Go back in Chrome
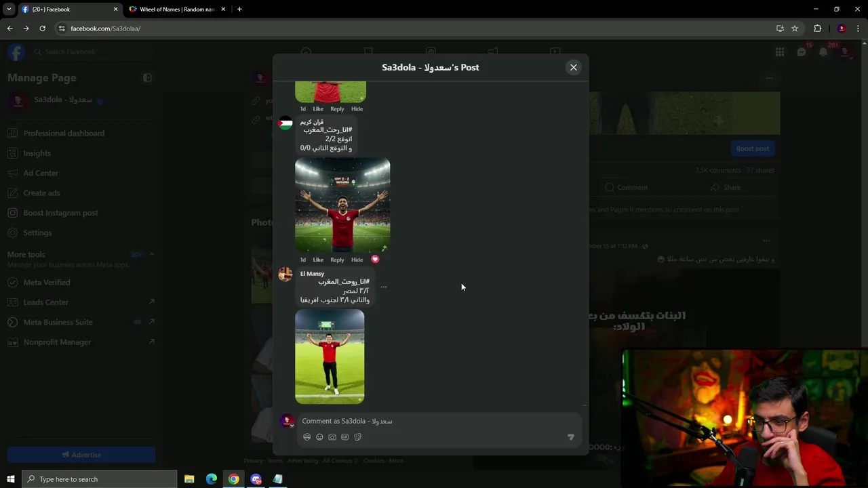The image size is (868, 488). (9, 28)
